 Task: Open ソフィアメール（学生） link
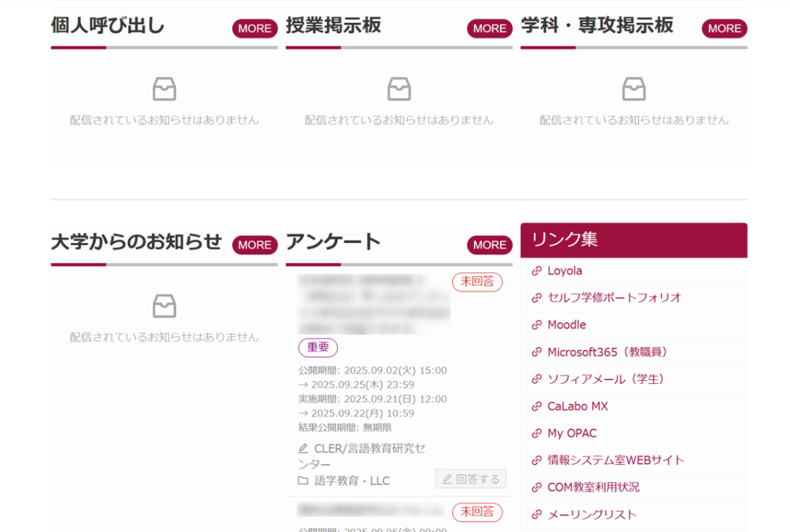pyautogui.click(x=606, y=379)
